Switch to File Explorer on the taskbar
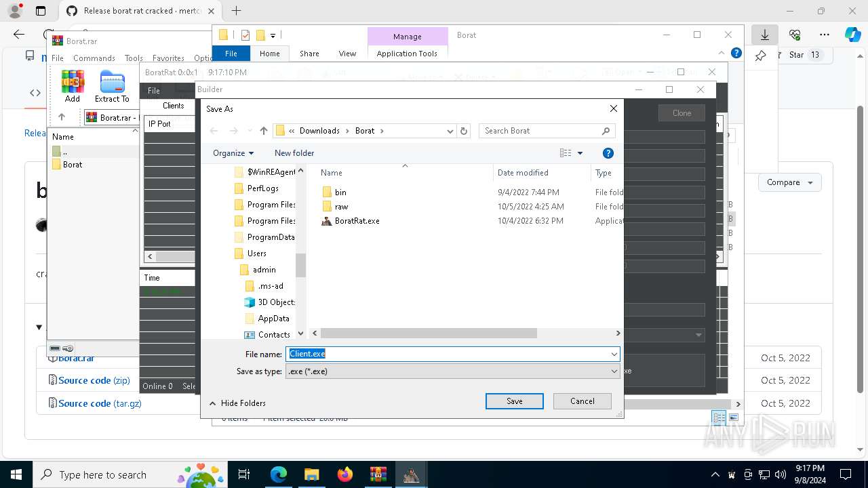 (311, 474)
